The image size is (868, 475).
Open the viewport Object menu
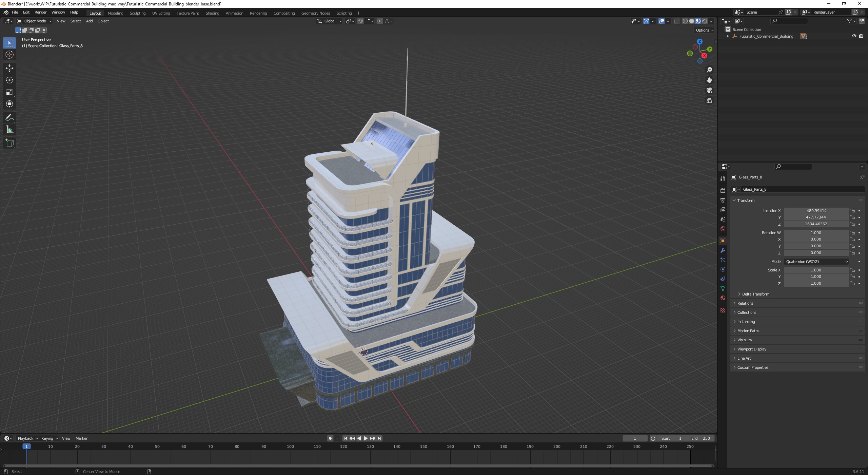click(103, 21)
